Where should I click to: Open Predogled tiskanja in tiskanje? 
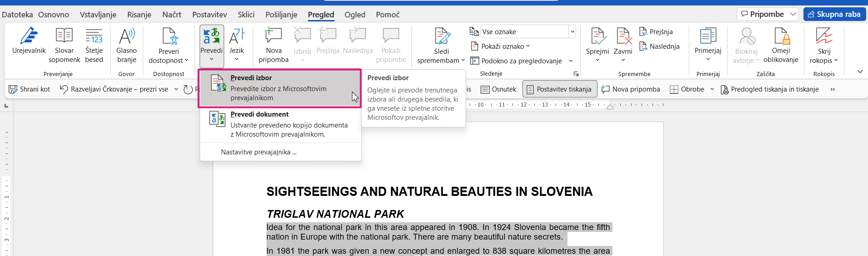click(x=769, y=89)
